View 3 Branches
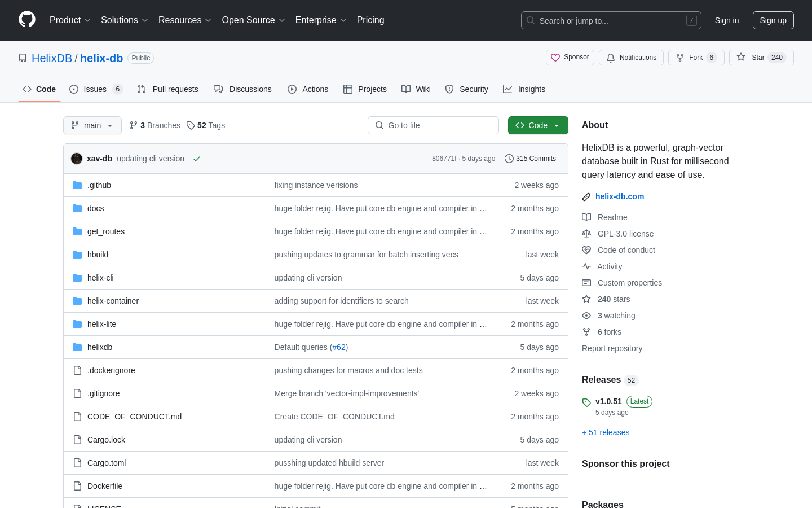The height and width of the screenshot is (508, 812). click(x=155, y=125)
